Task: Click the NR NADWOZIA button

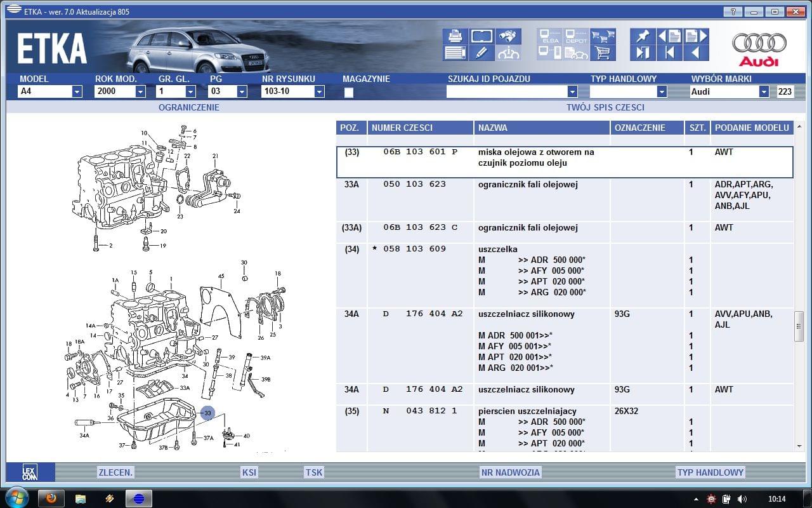Action: click(510, 472)
